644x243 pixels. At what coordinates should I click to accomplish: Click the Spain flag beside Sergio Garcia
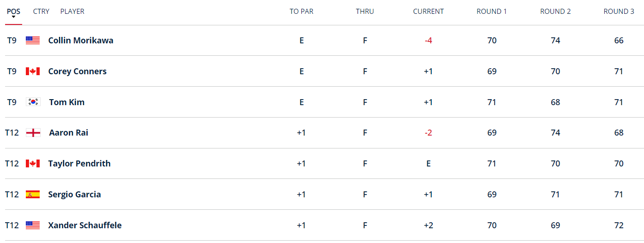click(x=33, y=195)
